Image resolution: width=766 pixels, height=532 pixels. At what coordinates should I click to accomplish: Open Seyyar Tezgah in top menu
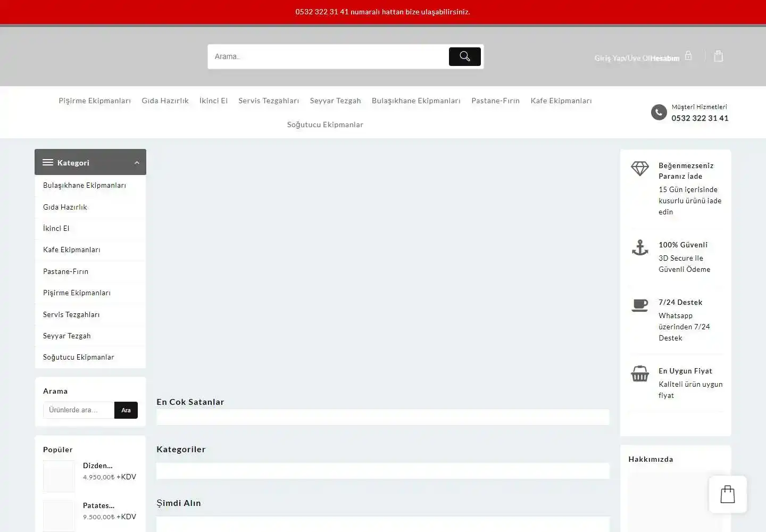pyautogui.click(x=335, y=101)
